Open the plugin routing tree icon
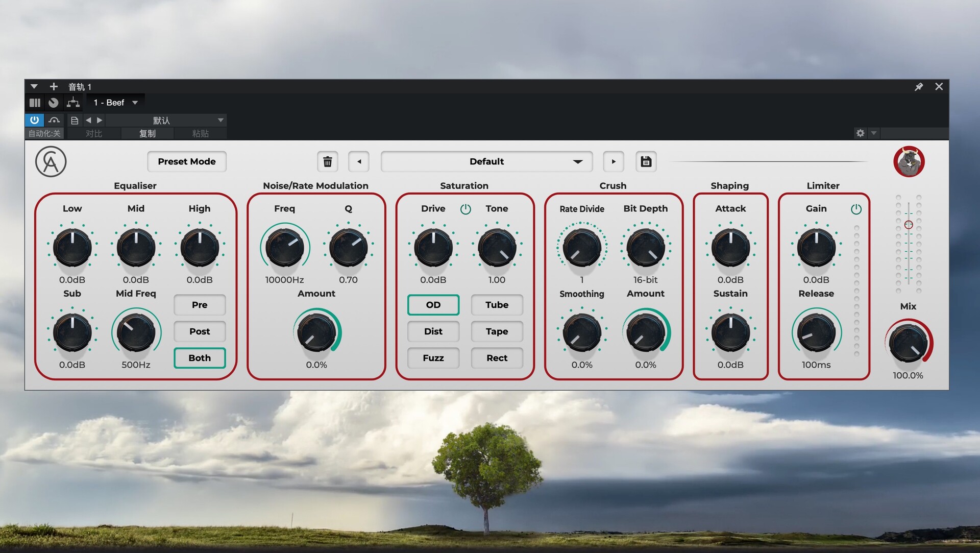980x553 pixels. pyautogui.click(x=73, y=103)
